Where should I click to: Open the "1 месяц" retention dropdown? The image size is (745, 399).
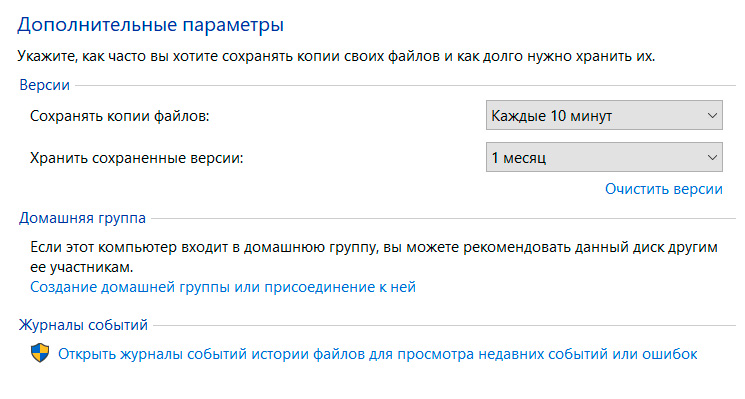pyautogui.click(x=604, y=157)
